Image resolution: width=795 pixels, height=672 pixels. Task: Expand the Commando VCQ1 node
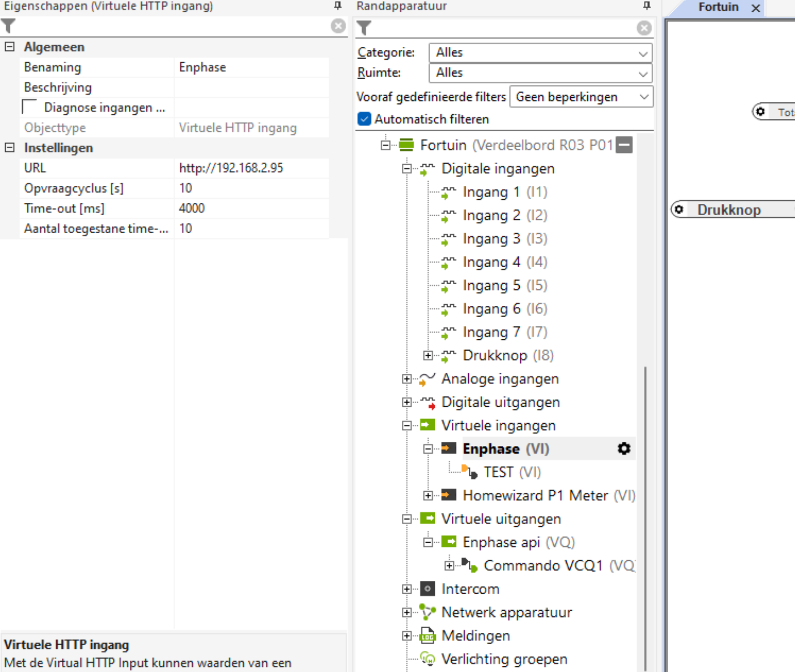(x=449, y=565)
